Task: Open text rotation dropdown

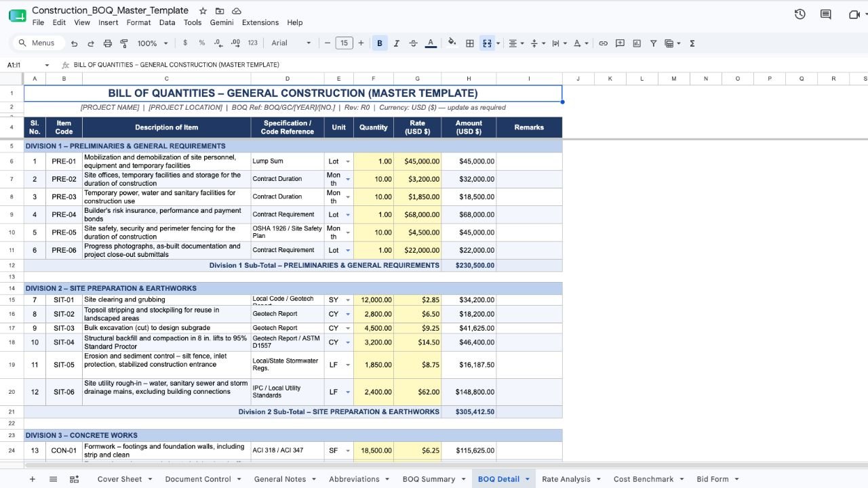Action: click(581, 43)
